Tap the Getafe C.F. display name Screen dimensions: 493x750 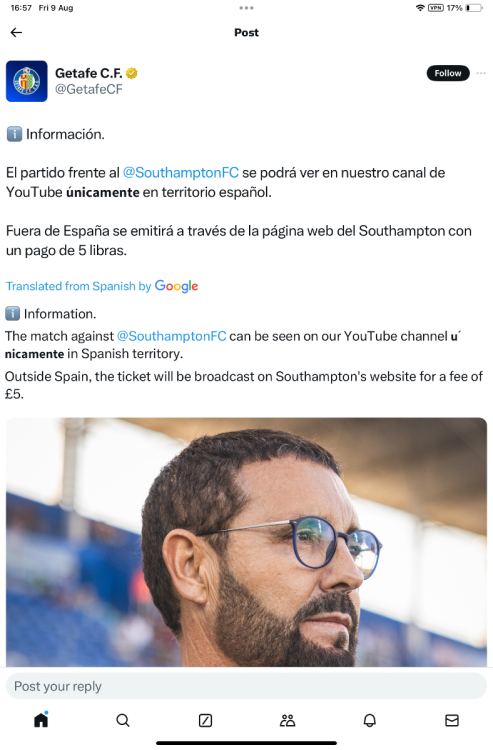coord(88,73)
